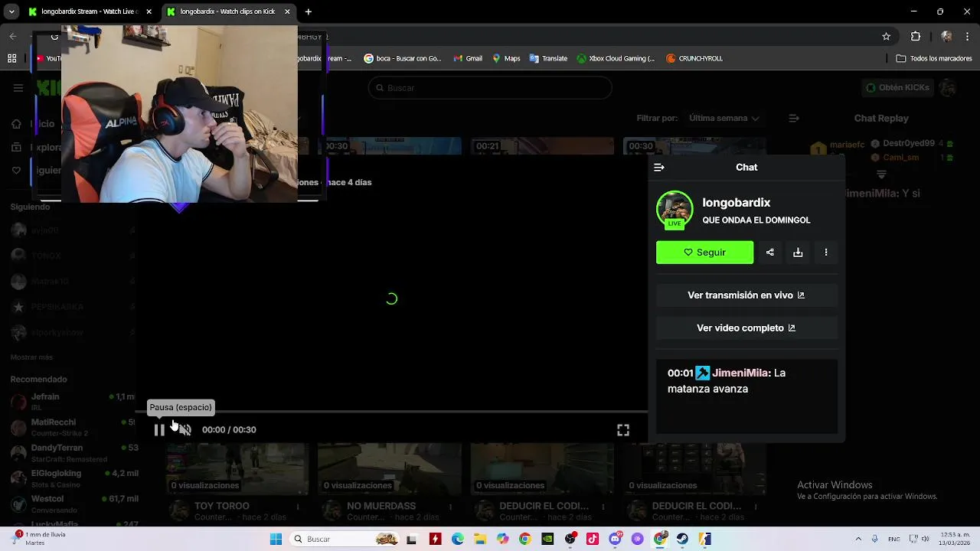The image size is (980, 551).
Task: Pause the clip with the pause icon
Action: pyautogui.click(x=159, y=430)
